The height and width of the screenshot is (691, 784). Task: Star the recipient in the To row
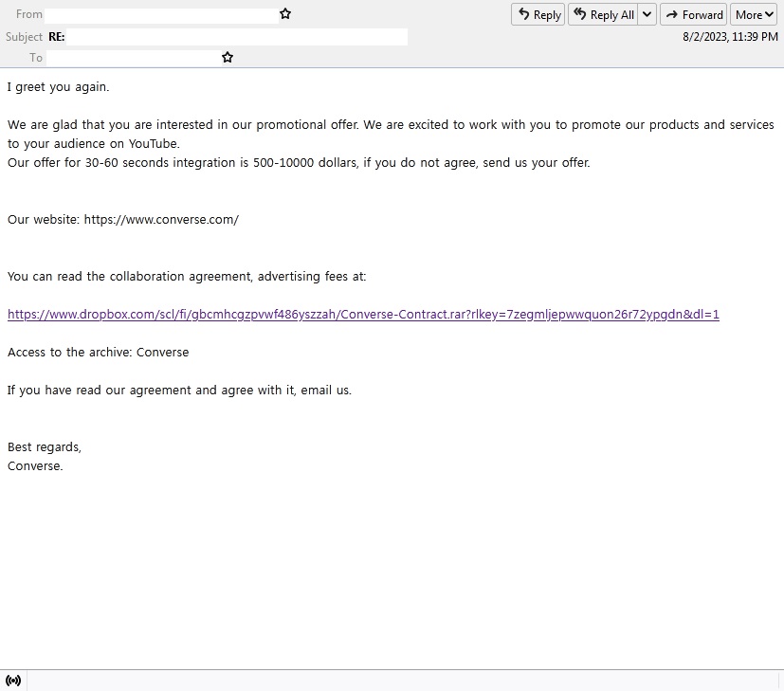(x=228, y=58)
